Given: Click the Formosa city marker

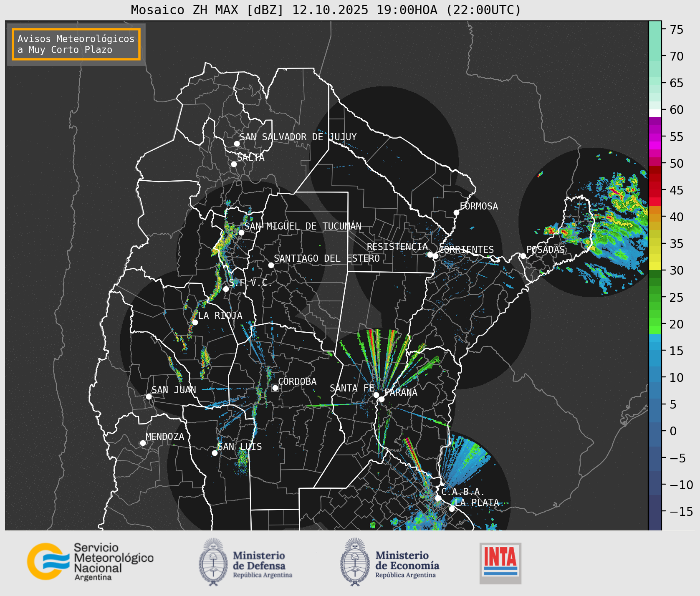Looking at the screenshot, I should [x=456, y=212].
